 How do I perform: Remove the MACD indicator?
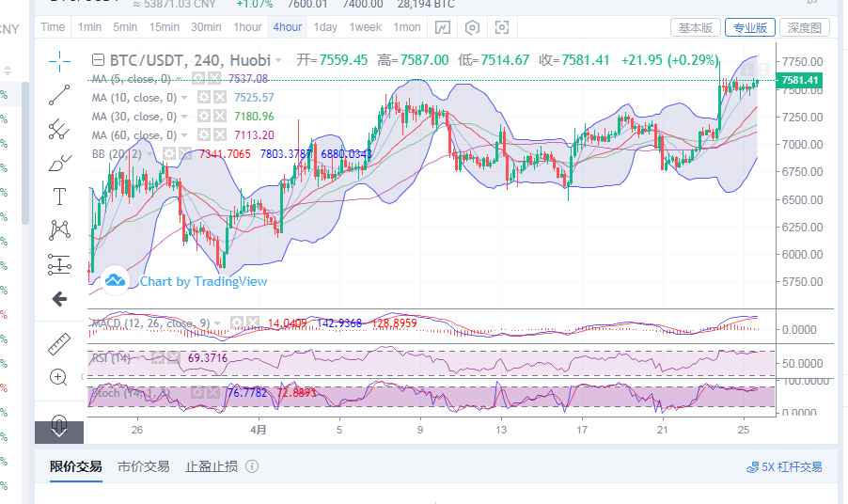click(253, 323)
